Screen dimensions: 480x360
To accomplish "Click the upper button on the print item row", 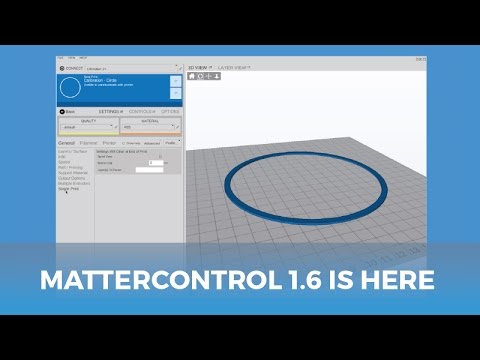I will (176, 81).
